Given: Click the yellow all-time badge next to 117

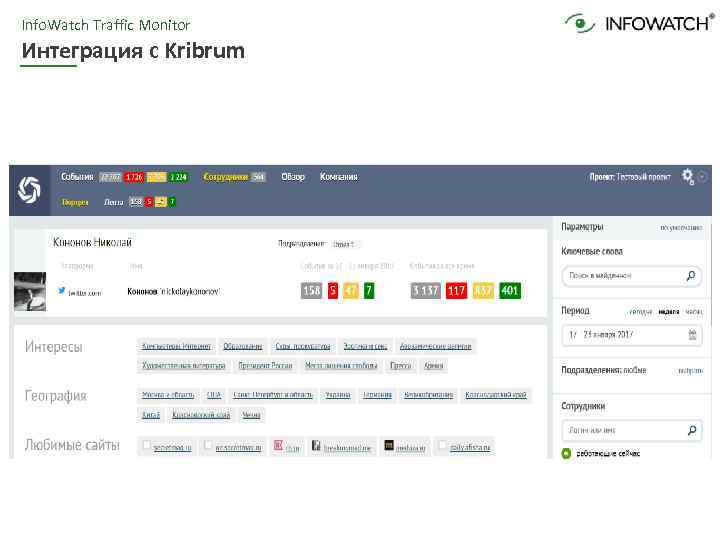Looking at the screenshot, I should (483, 290).
